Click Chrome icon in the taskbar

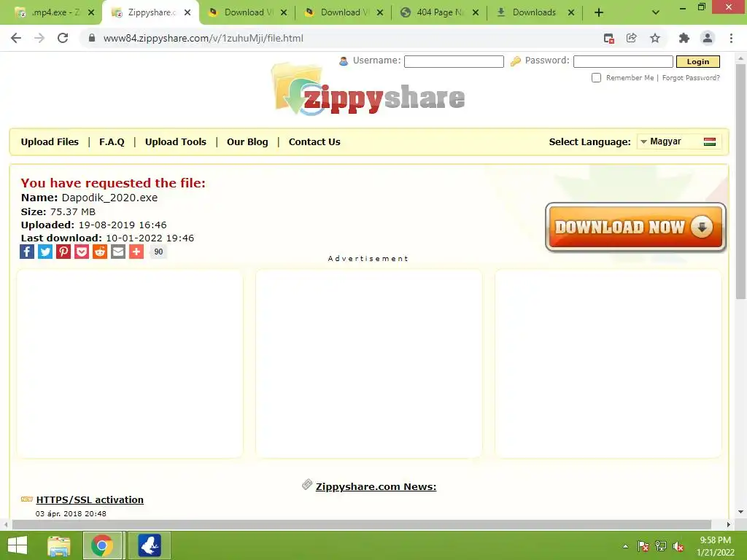click(102, 545)
